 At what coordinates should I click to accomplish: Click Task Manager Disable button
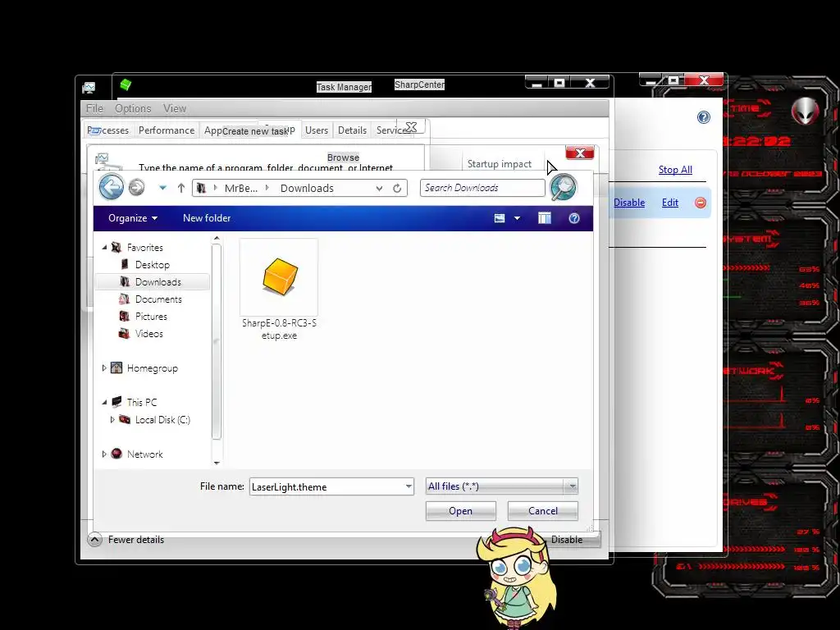(x=568, y=540)
